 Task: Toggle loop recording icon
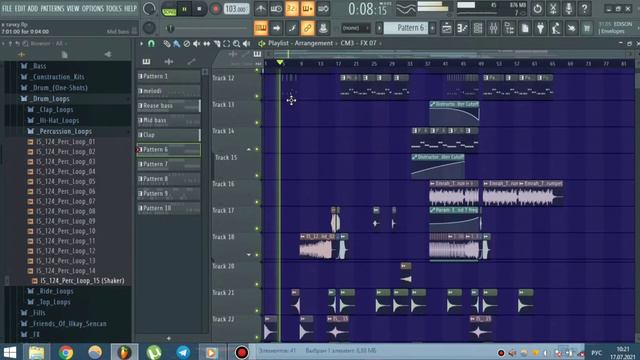point(323,9)
